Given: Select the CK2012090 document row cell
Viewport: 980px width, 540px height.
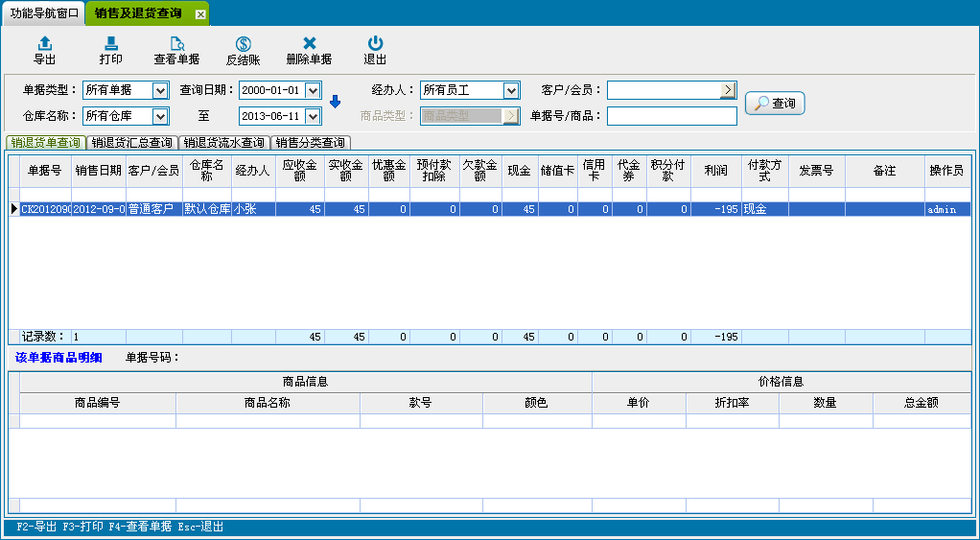Looking at the screenshot, I should (x=46, y=209).
